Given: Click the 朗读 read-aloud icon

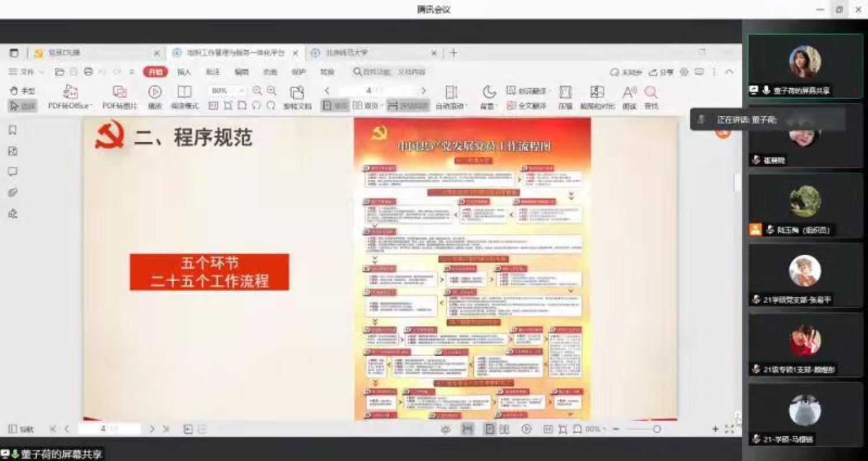Looking at the screenshot, I should [x=629, y=92].
